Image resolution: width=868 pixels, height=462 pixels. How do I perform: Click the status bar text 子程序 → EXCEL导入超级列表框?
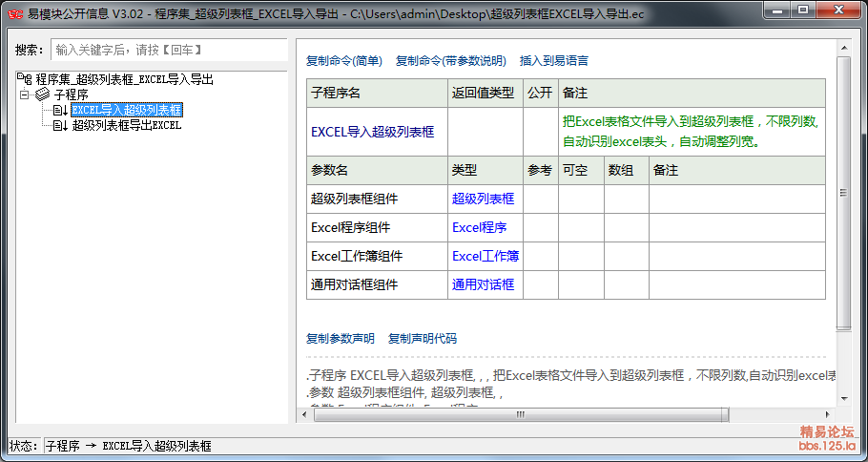coord(129,446)
